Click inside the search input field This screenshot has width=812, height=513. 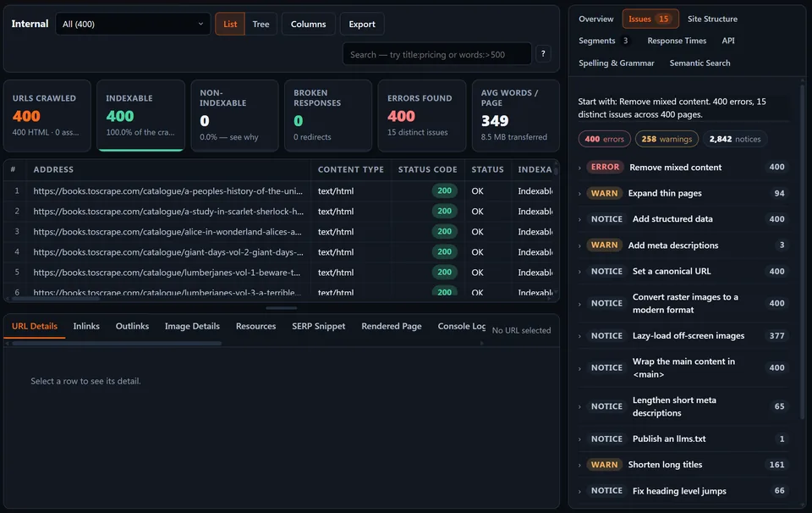[436, 54]
